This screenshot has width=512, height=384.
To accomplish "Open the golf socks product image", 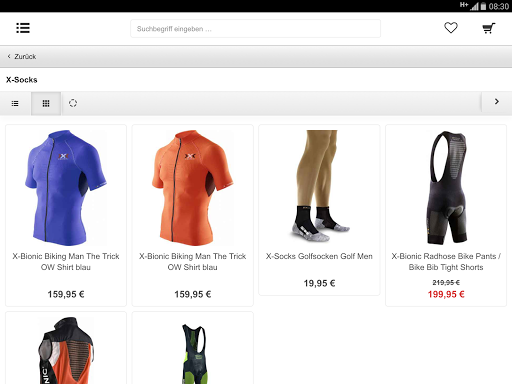I will (x=319, y=186).
